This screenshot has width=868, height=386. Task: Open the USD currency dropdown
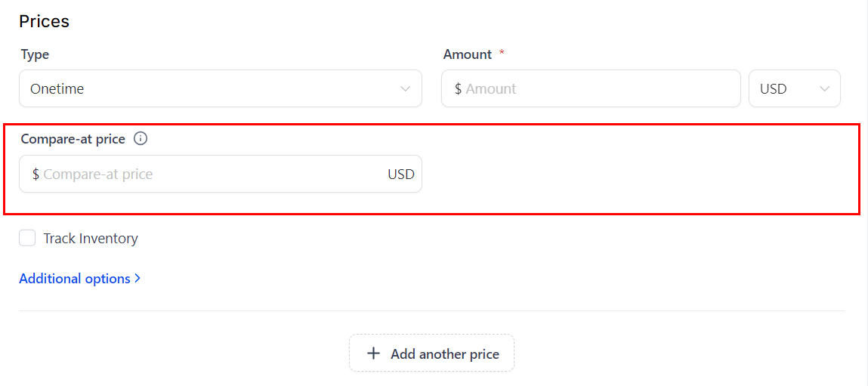pyautogui.click(x=793, y=89)
